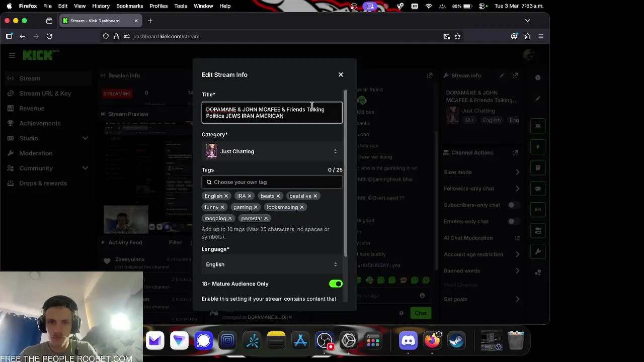Image resolution: width=644 pixels, height=362 pixels.
Task: Click the lightning bolt icon on right rail
Action: click(538, 147)
